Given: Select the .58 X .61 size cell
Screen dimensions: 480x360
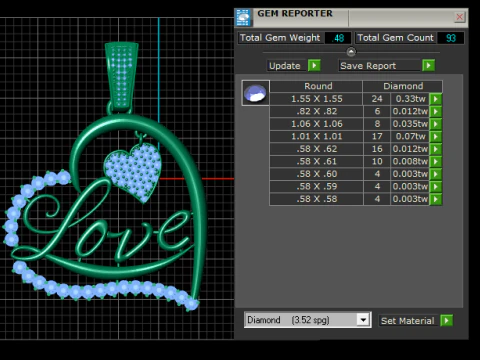Looking at the screenshot, I should [316, 161].
